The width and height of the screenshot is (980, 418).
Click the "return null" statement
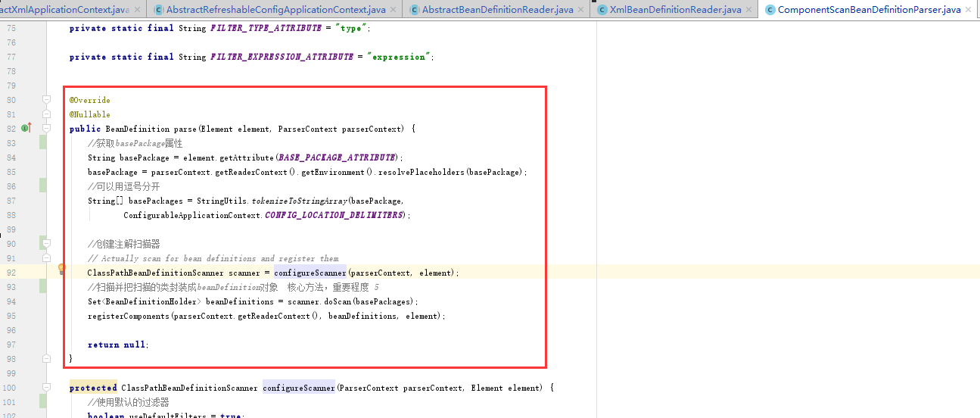[x=117, y=345]
